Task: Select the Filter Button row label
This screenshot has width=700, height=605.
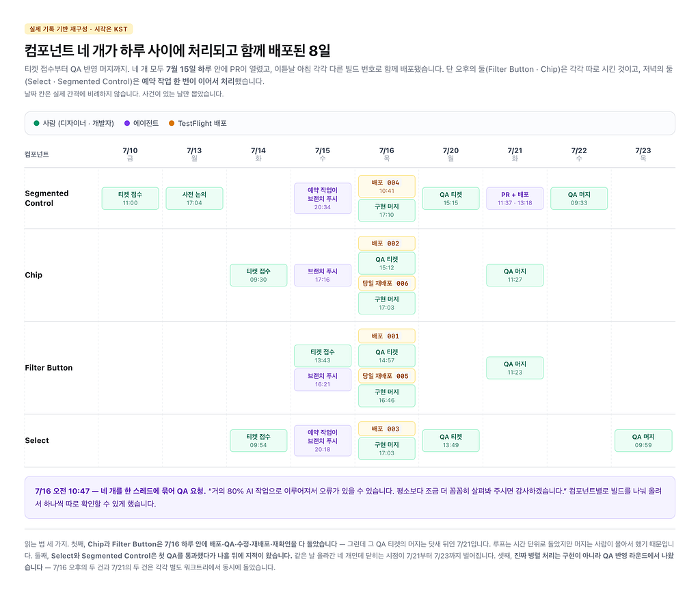Action: click(x=49, y=368)
